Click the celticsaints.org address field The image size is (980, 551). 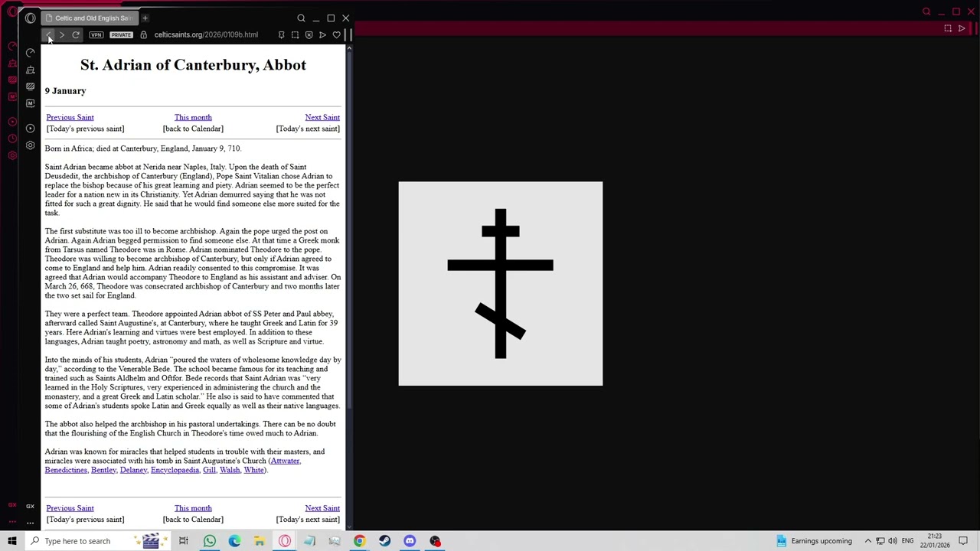pos(206,34)
